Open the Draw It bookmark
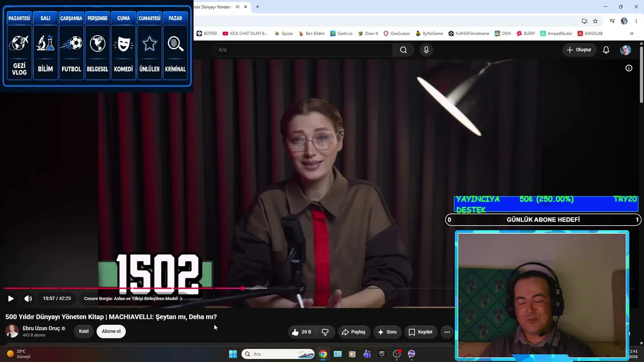 (368, 34)
